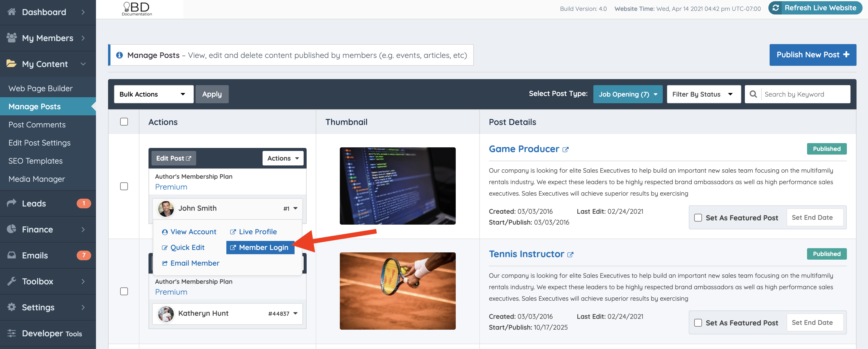Screen dimensions: 868x349
Task: Click the Refresh Live Website icon
Action: pyautogui.click(x=776, y=8)
